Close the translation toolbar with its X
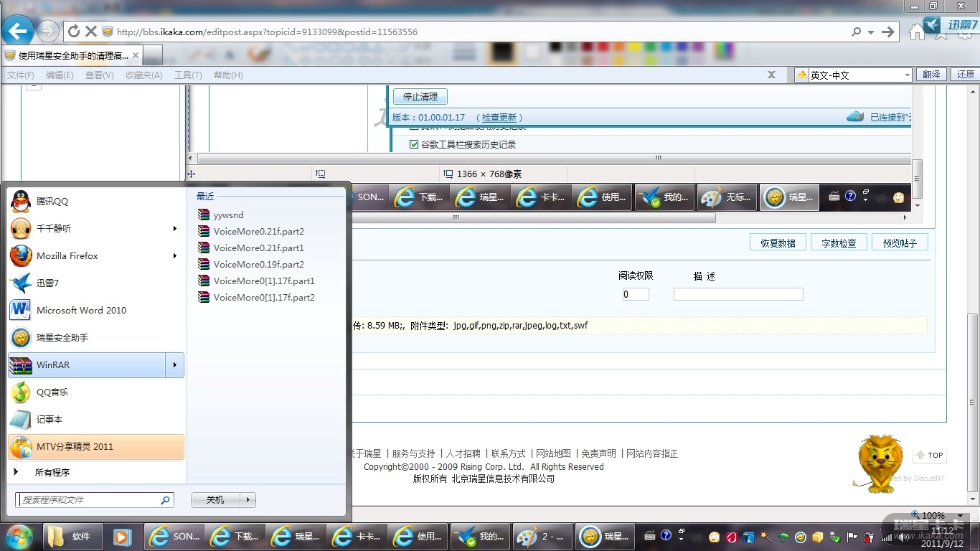This screenshot has height=551, width=980. (771, 75)
